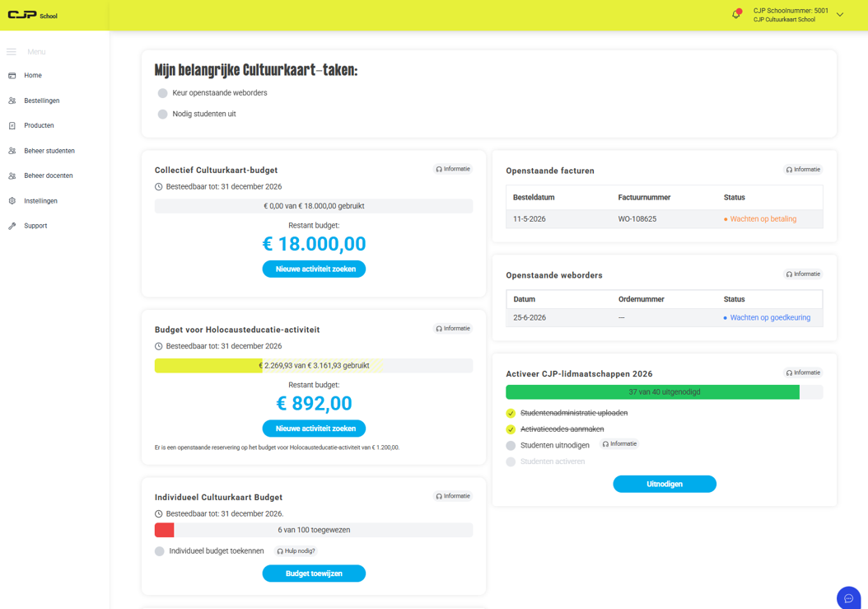Toggle the hamburger Menu icon

coord(12,52)
